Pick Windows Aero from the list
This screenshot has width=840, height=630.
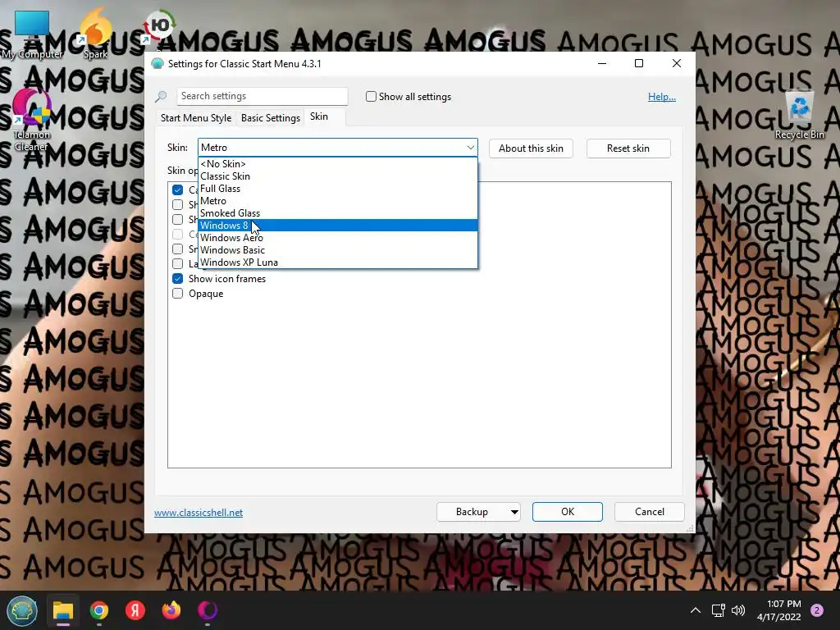pyautogui.click(x=337, y=238)
